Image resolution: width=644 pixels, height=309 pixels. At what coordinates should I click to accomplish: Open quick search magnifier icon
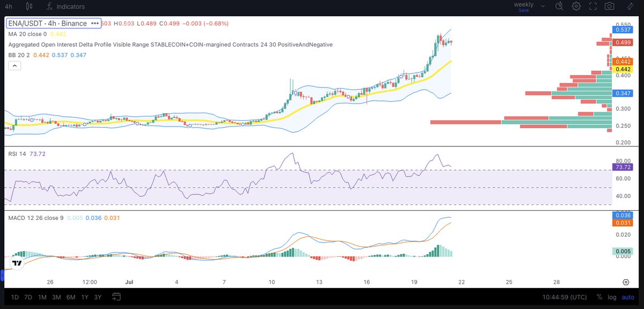coord(559,6)
